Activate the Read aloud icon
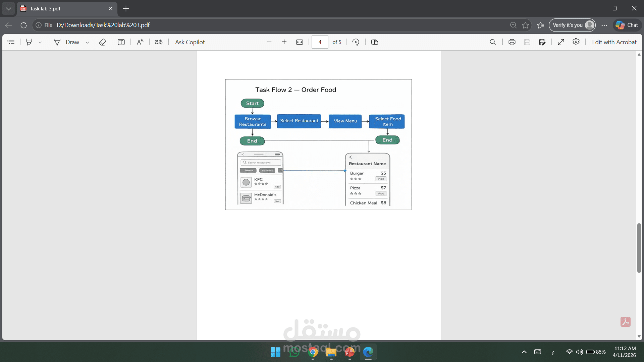The width and height of the screenshot is (644, 362). tap(140, 42)
